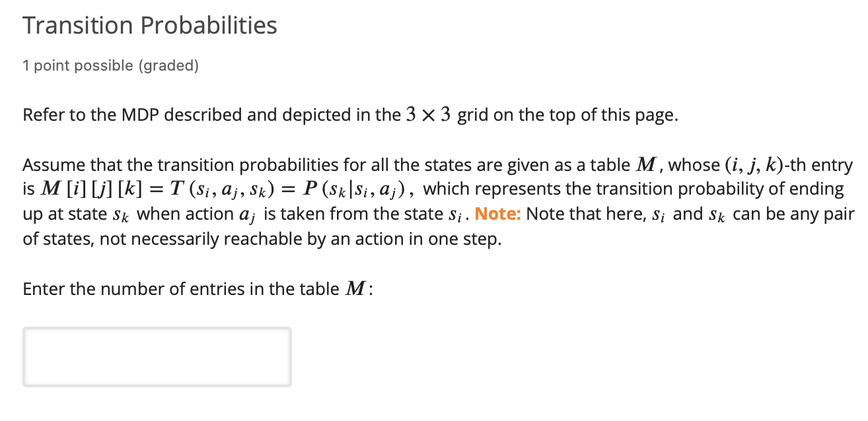Select the heading Transition Probabilities

[x=149, y=25]
